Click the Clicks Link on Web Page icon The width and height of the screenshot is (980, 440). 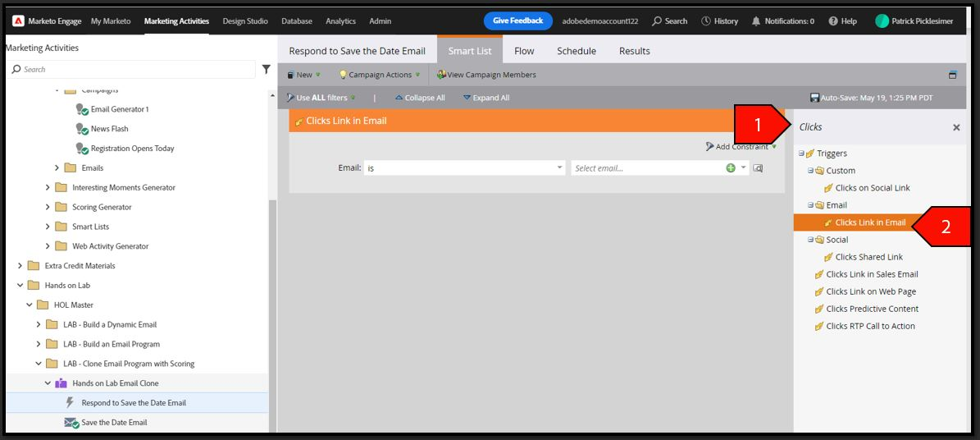[818, 291]
